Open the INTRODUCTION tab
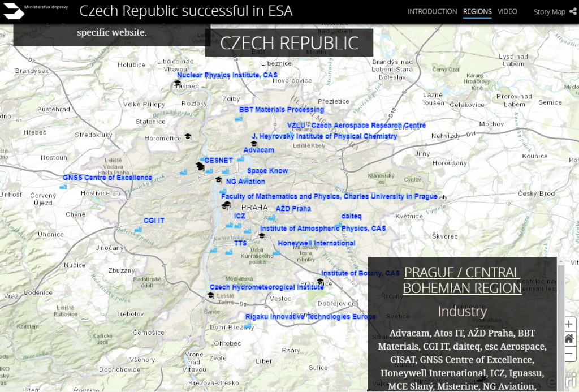The height and width of the screenshot is (392, 579). pyautogui.click(x=432, y=11)
